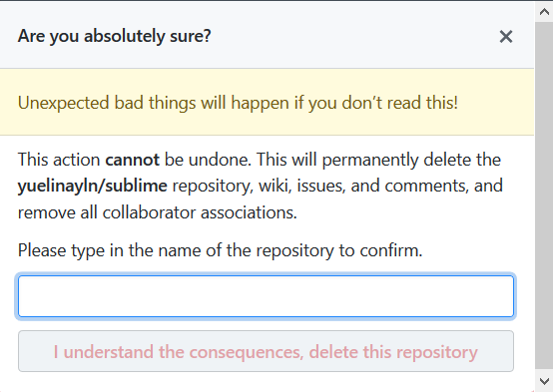The image size is (553, 392).
Task: Click the yellow 'Unexpected bad things' warning banner
Action: (267, 102)
